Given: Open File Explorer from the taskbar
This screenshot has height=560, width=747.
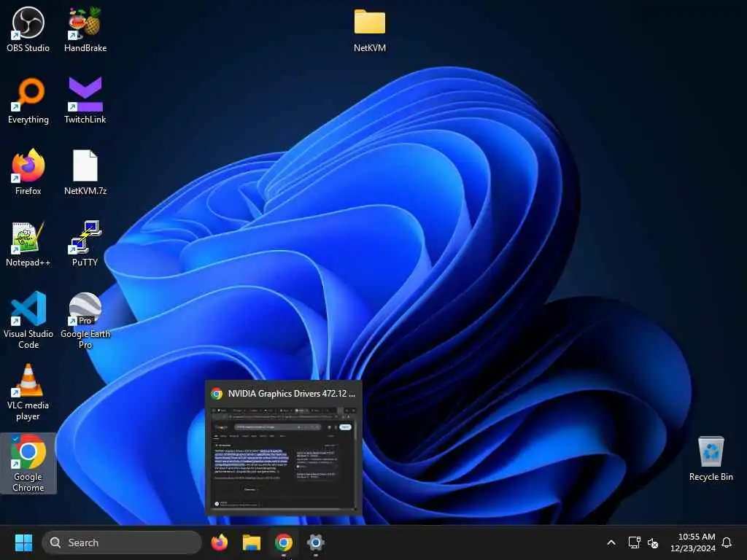Looking at the screenshot, I should tap(251, 542).
